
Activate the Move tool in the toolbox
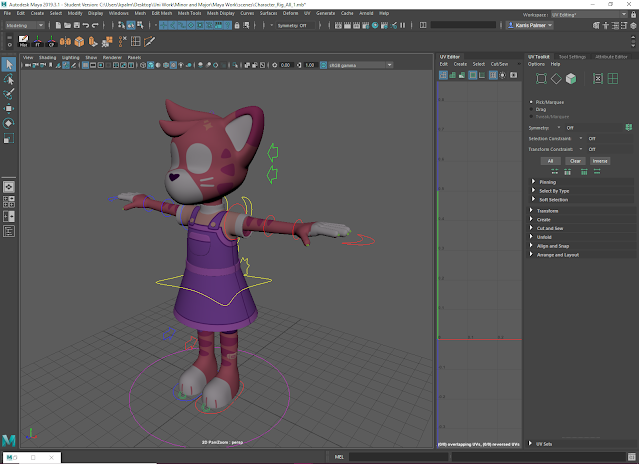9,108
